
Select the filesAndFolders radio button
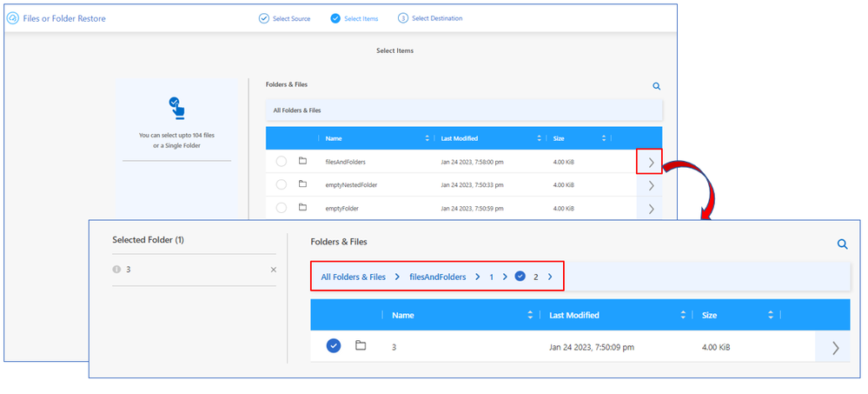pyautogui.click(x=281, y=162)
